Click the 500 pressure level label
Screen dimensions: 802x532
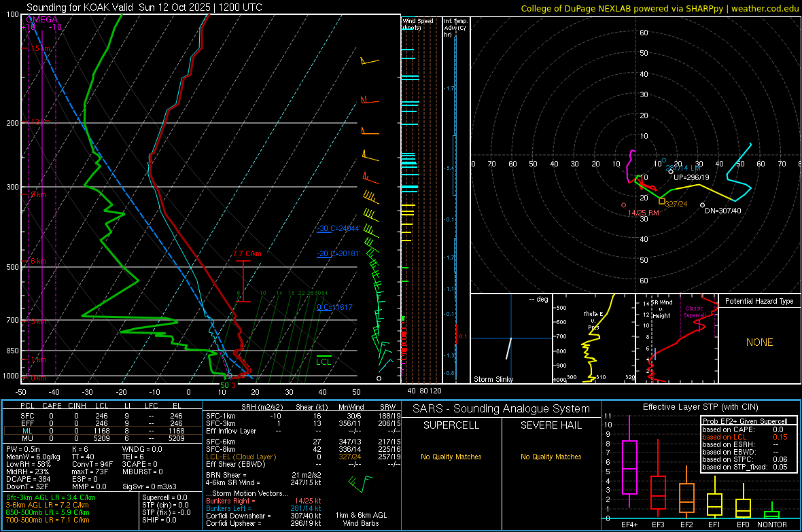point(12,267)
